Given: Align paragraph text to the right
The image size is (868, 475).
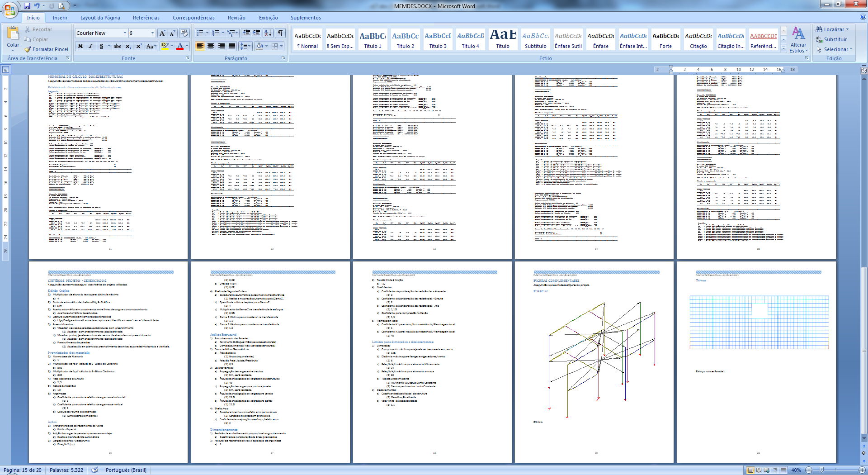Looking at the screenshot, I should [222, 46].
